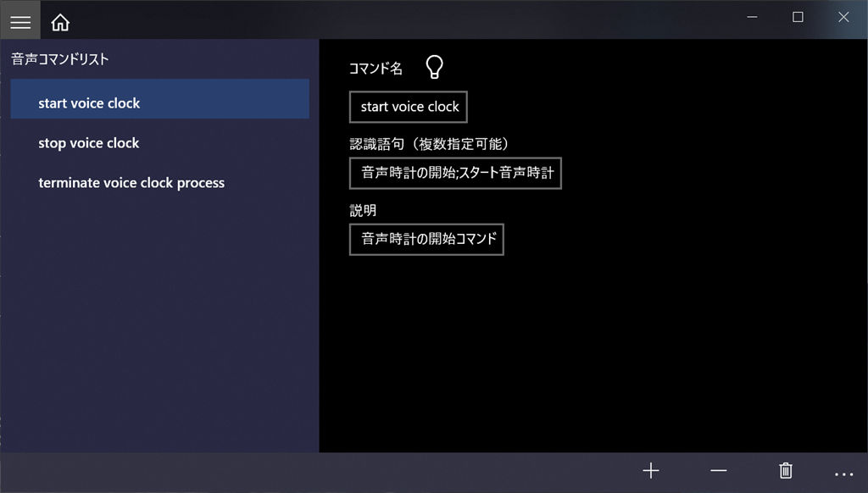Delete the command using the trash icon

[x=786, y=471]
